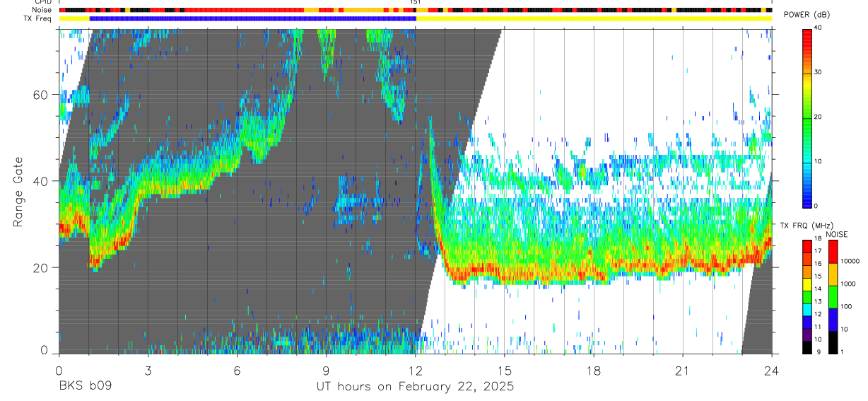Click the 21 hour tick on time axis

683,370
